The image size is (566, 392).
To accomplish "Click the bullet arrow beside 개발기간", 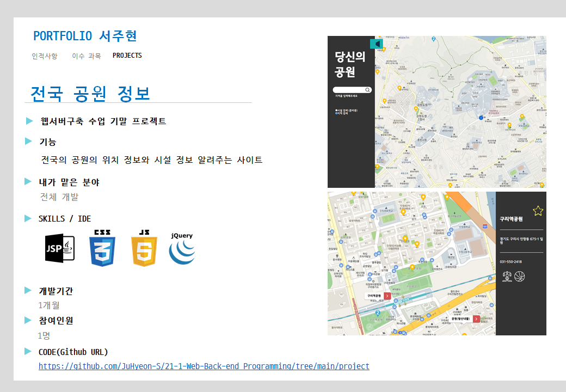I will click(28, 290).
